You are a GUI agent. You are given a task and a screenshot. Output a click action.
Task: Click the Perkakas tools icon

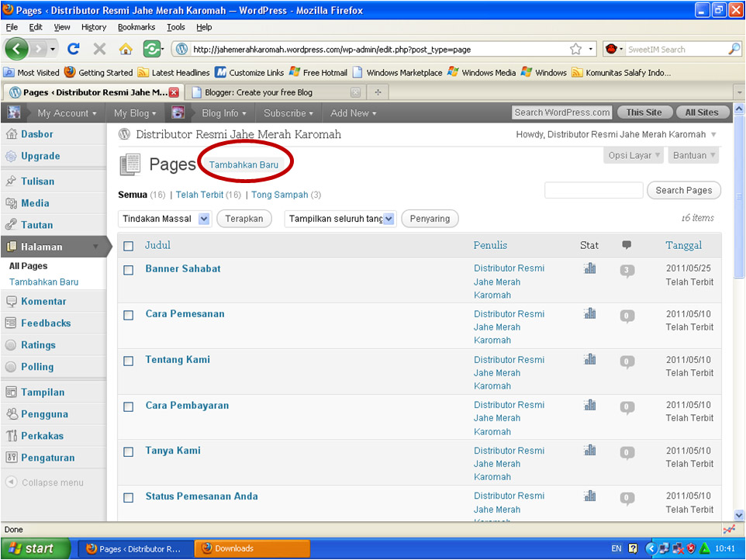point(12,436)
